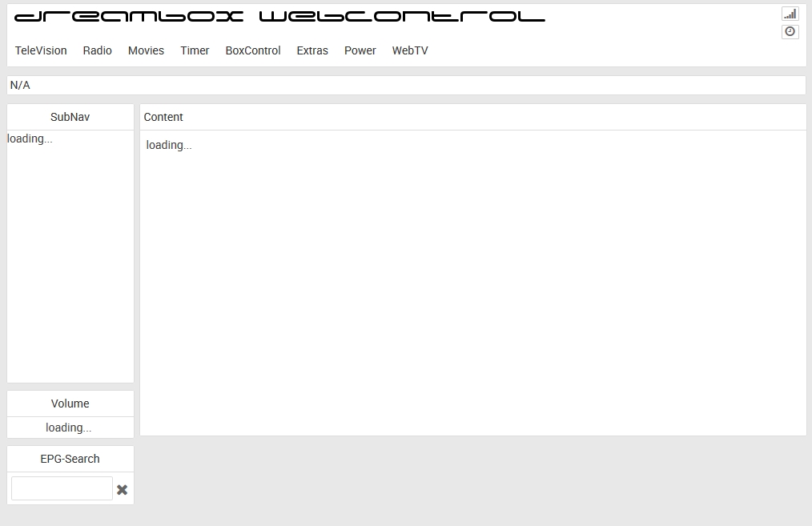Open the signal strength meter icon

coord(790,14)
